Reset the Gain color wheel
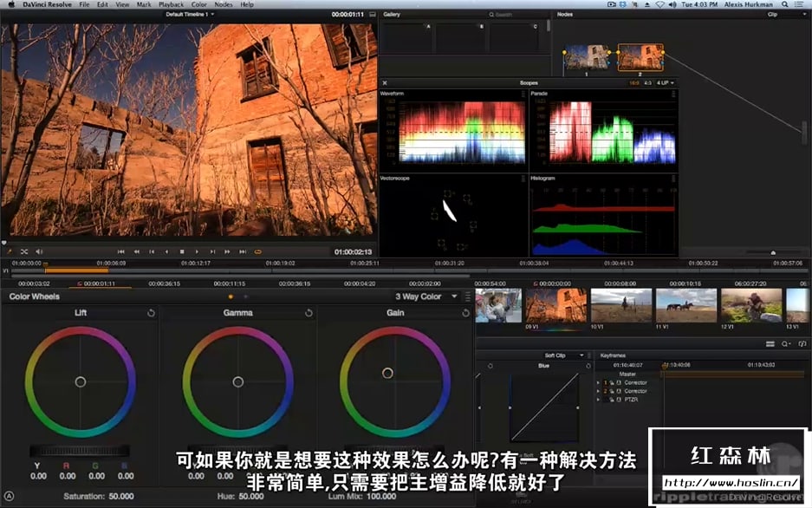 point(465,313)
